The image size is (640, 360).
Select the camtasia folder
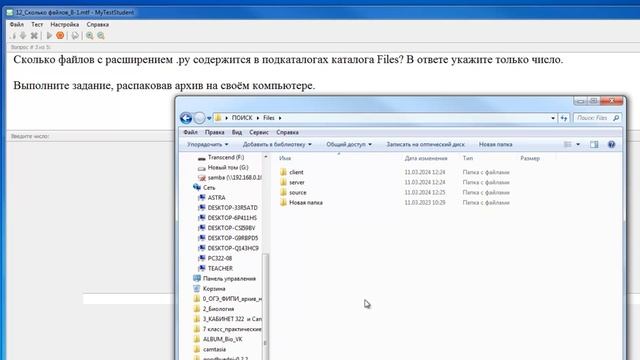(214, 350)
